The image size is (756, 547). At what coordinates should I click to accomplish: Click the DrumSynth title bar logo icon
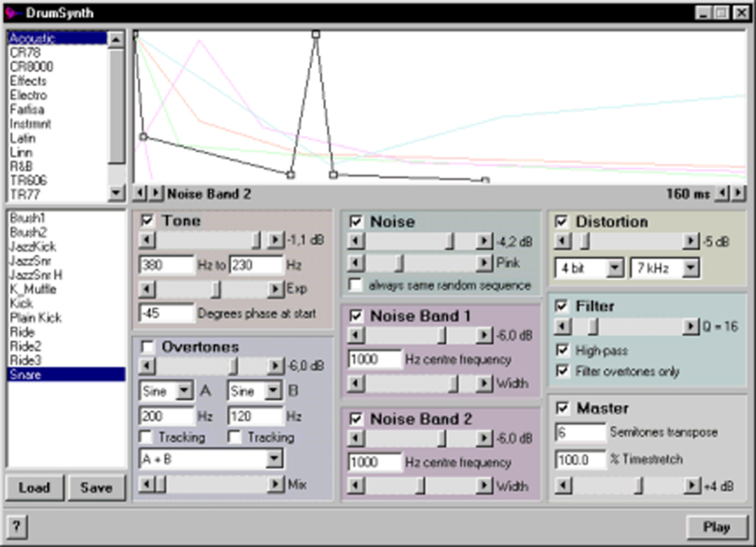pos(12,12)
